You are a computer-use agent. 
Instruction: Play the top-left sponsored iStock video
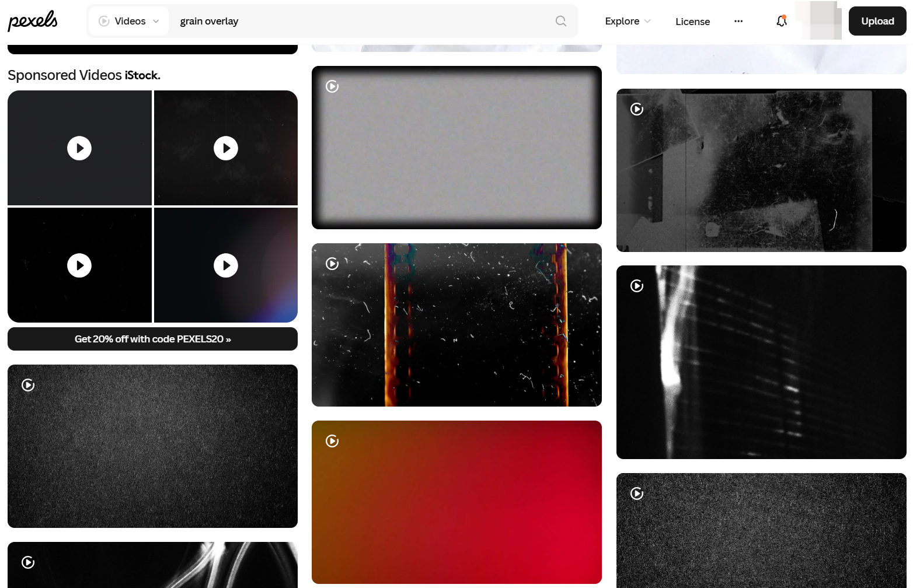(79, 148)
